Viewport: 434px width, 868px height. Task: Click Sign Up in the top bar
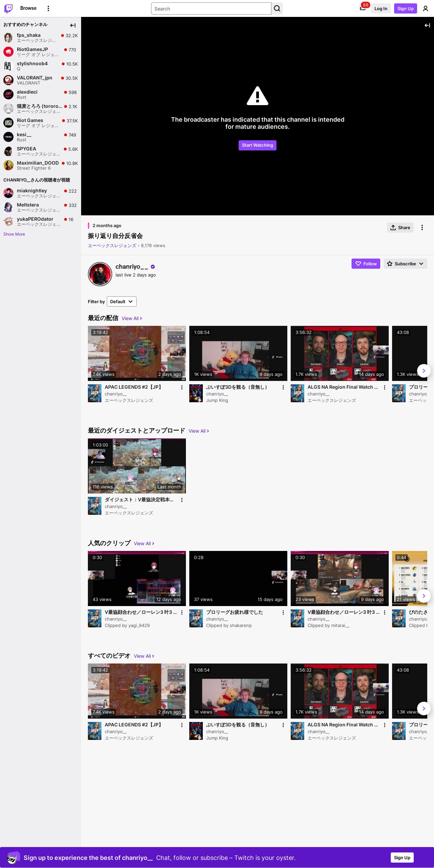pyautogui.click(x=406, y=8)
